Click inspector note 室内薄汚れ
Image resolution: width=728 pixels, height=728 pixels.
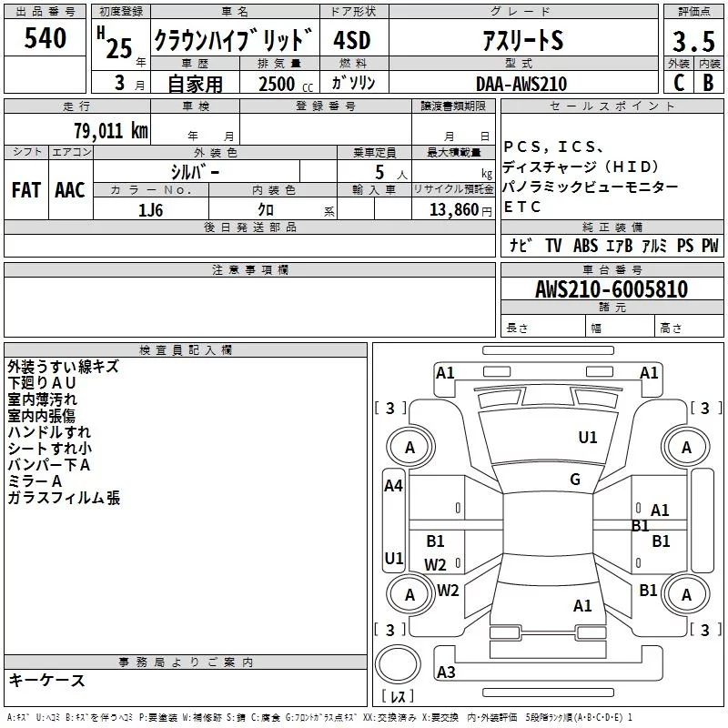click(x=42, y=399)
